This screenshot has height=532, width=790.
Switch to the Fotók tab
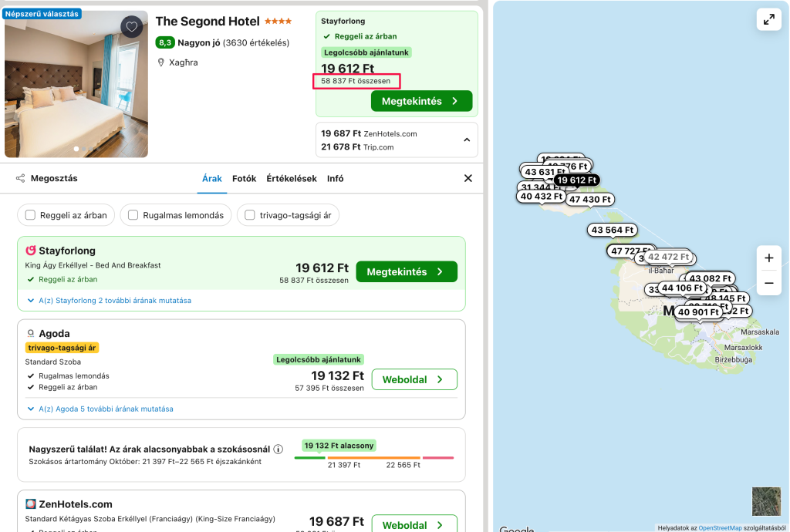point(245,178)
